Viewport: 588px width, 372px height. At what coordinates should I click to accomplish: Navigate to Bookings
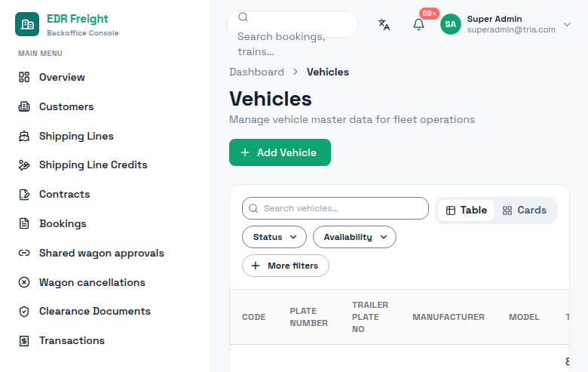(63, 223)
